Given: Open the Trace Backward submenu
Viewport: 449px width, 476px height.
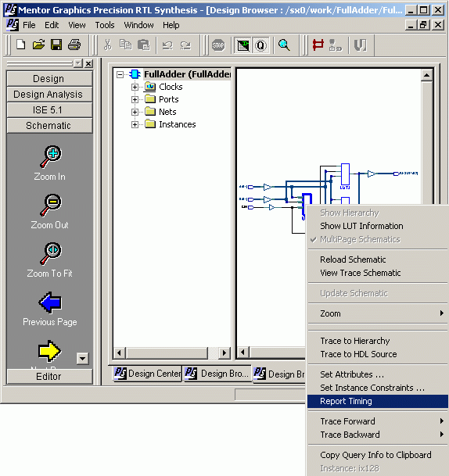Looking at the screenshot, I should [378, 435].
